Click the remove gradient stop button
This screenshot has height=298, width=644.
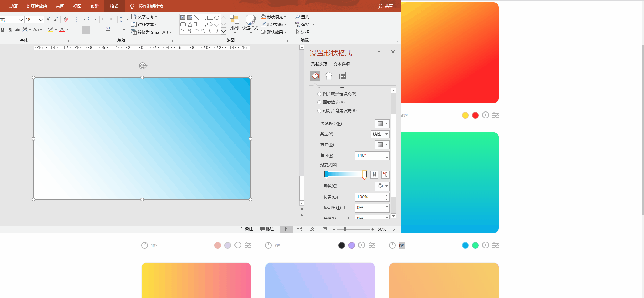pos(385,174)
